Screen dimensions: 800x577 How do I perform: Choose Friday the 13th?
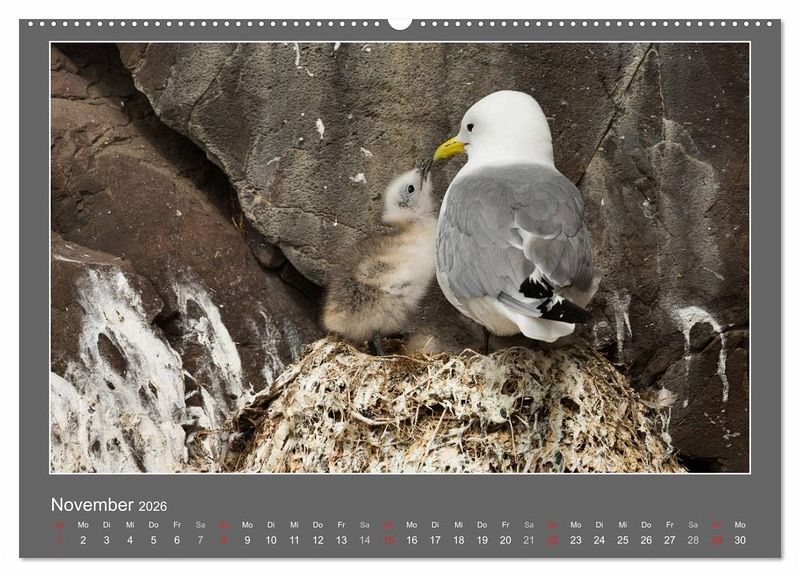[x=341, y=540]
